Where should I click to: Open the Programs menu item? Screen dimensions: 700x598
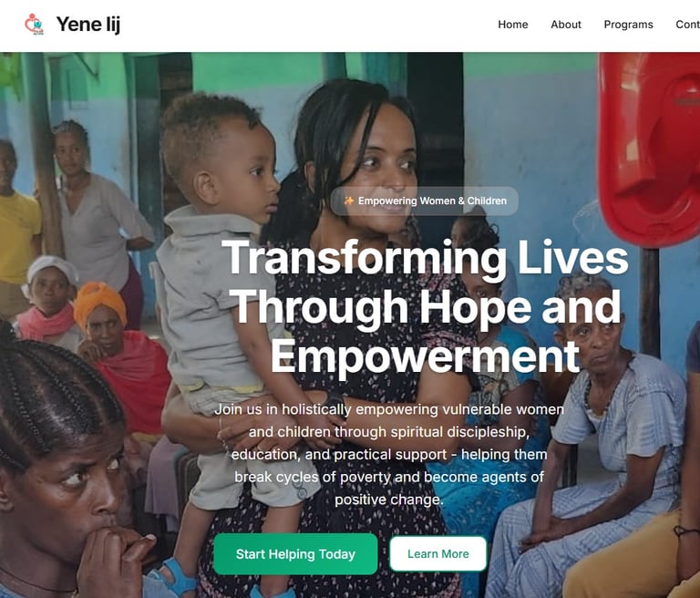tap(628, 25)
